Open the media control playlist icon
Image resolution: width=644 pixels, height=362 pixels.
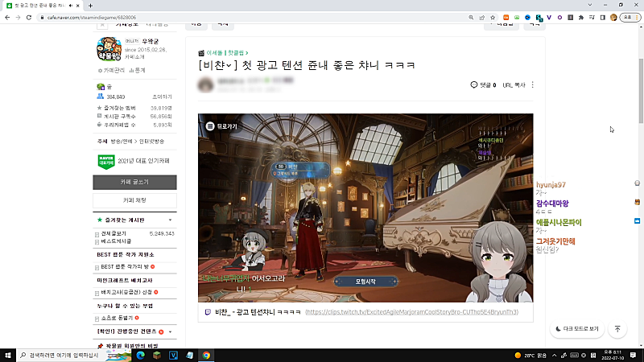click(592, 18)
